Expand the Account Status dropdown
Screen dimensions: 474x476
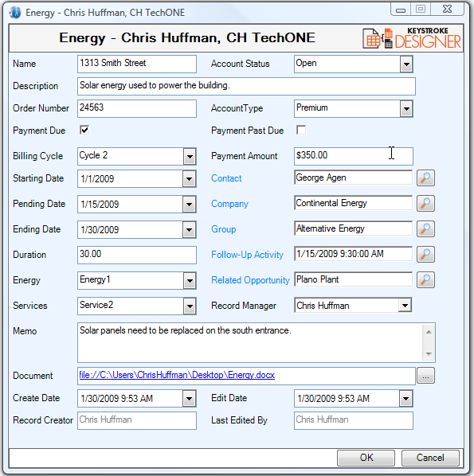[406, 64]
